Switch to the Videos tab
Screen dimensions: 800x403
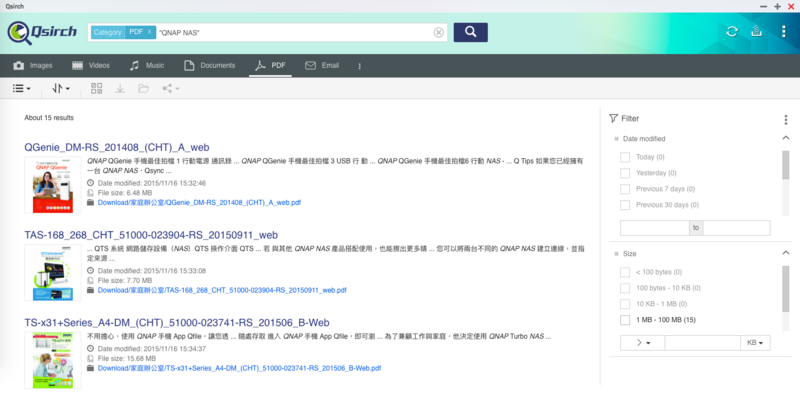91,65
